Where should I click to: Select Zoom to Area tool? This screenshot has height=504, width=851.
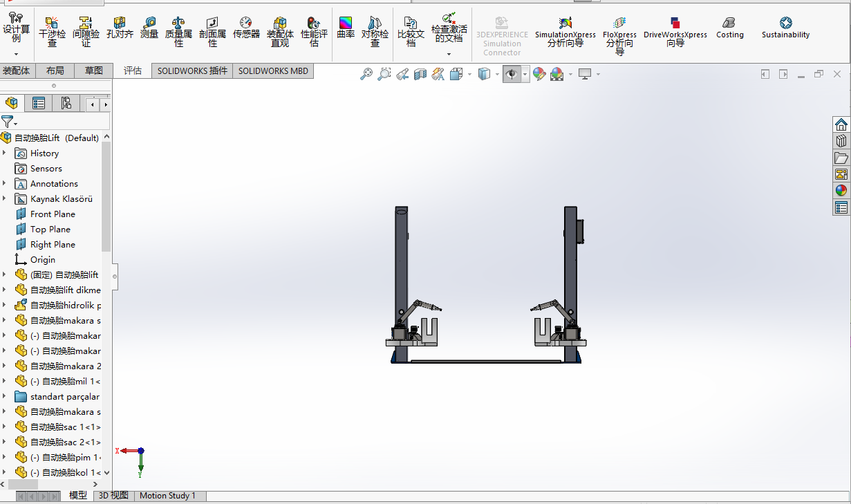click(x=384, y=74)
